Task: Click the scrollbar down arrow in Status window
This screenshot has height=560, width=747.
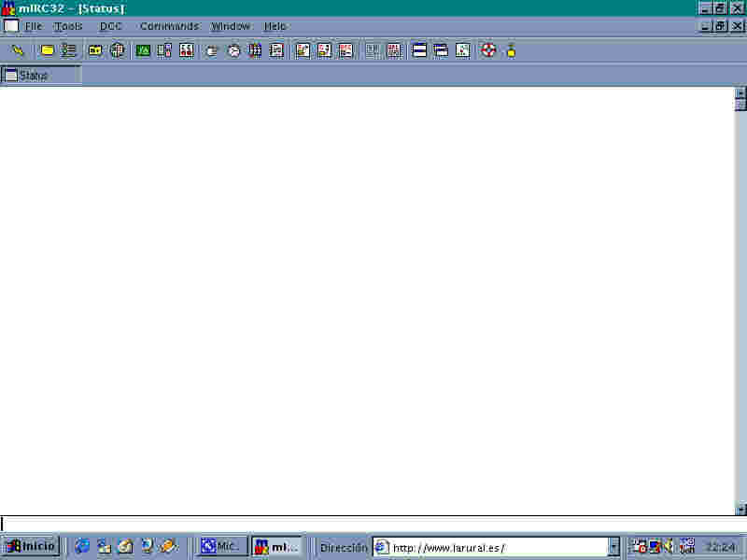Action: (x=740, y=510)
